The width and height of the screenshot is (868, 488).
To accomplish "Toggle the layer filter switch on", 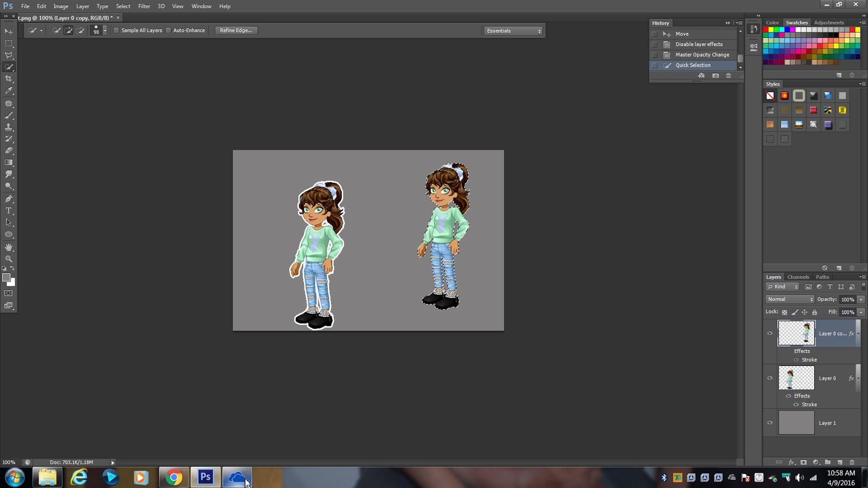I will (863, 286).
